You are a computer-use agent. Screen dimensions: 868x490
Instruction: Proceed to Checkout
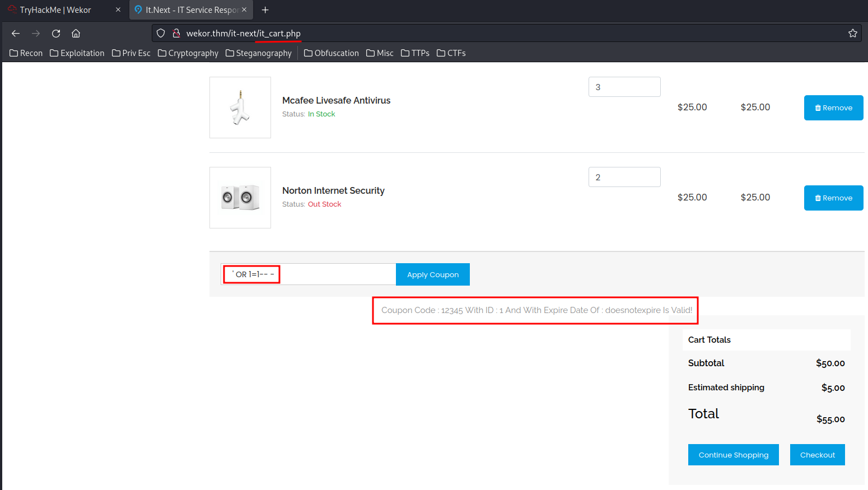coord(818,455)
